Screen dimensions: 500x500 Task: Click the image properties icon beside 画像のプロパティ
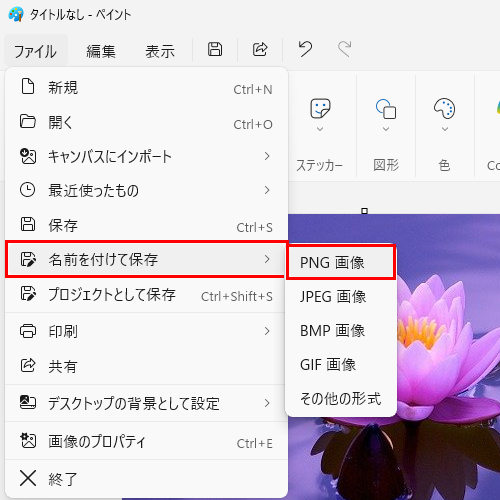[x=28, y=440]
